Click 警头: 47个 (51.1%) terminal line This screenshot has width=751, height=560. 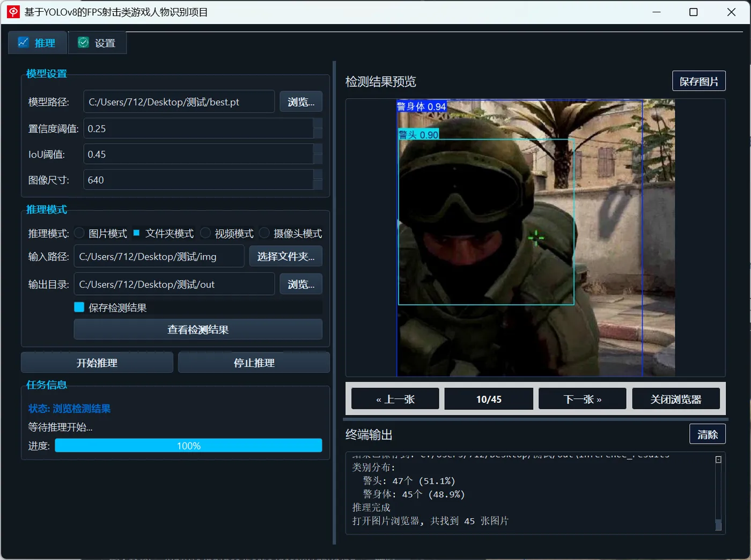pos(409,481)
